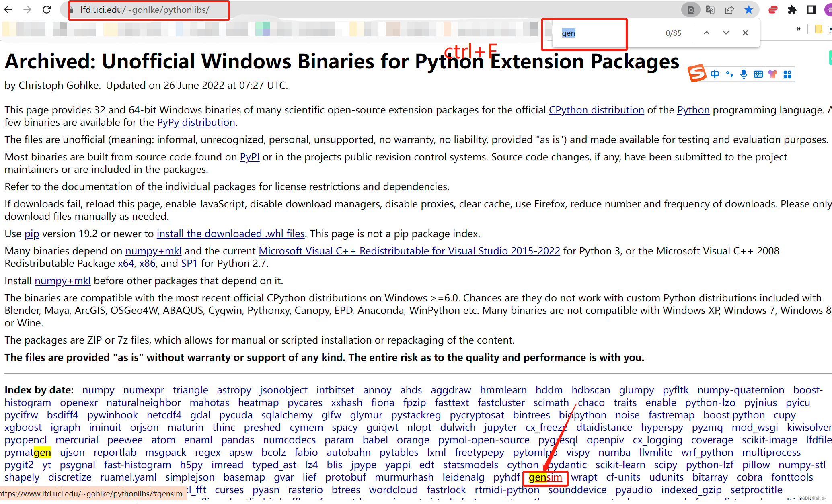Jump to the hdbscan index entry

pyautogui.click(x=591, y=390)
